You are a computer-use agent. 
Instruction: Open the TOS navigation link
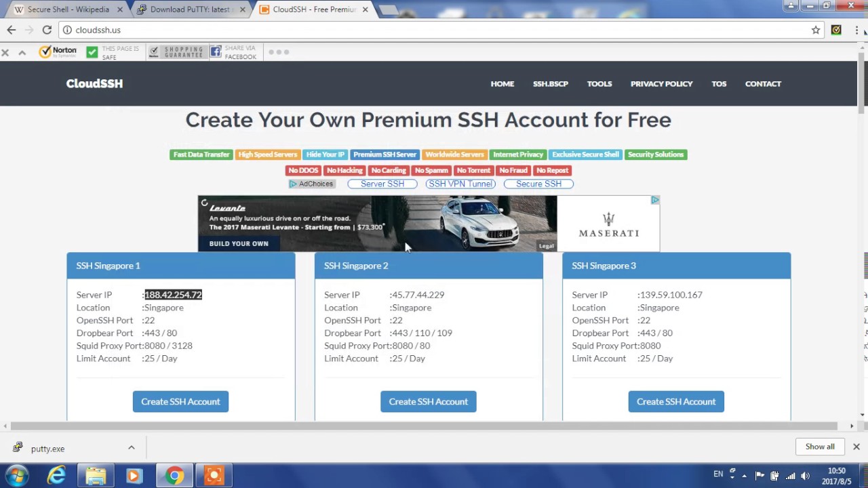point(719,83)
